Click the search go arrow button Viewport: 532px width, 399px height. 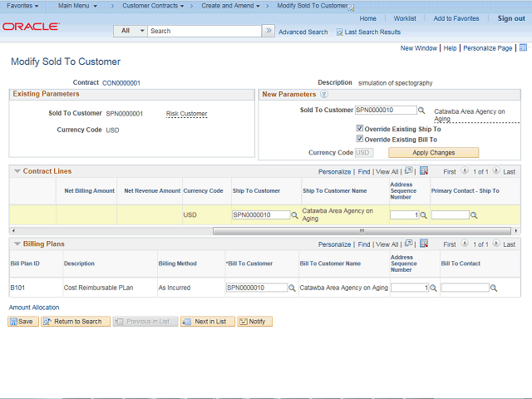(268, 31)
